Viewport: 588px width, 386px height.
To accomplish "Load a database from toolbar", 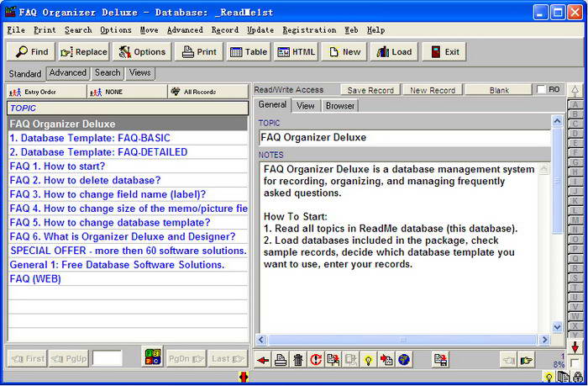I will (x=394, y=52).
